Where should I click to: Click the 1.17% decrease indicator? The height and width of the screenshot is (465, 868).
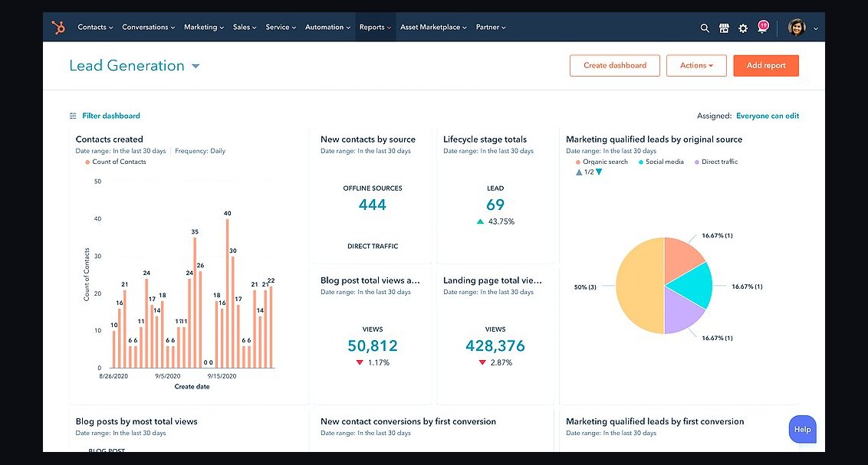coord(373,362)
